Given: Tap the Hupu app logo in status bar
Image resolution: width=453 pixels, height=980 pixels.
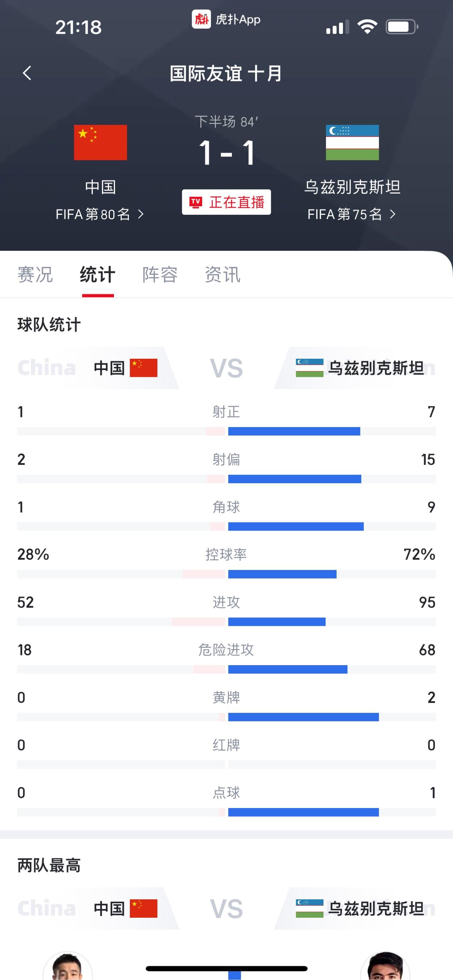Looking at the screenshot, I should [x=202, y=20].
